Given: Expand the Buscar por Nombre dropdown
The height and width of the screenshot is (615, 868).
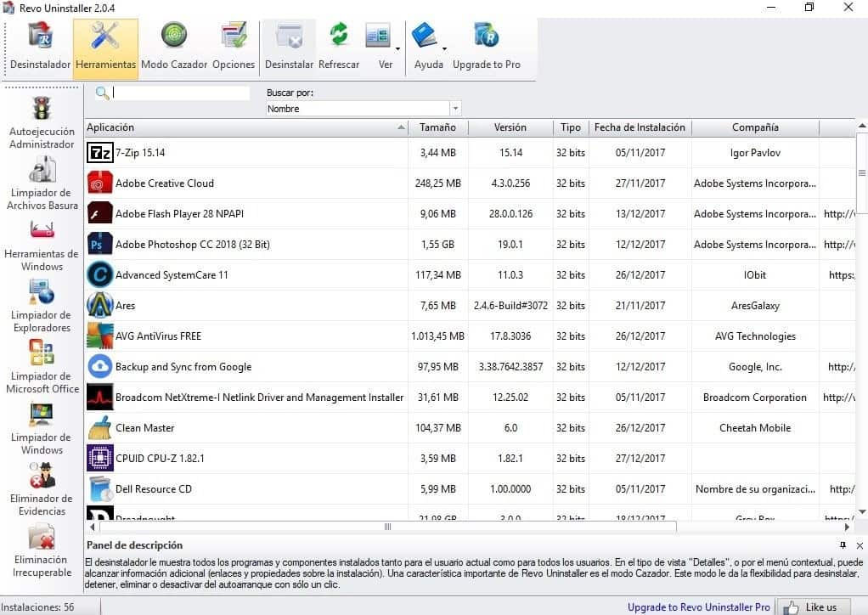Looking at the screenshot, I should pos(455,109).
